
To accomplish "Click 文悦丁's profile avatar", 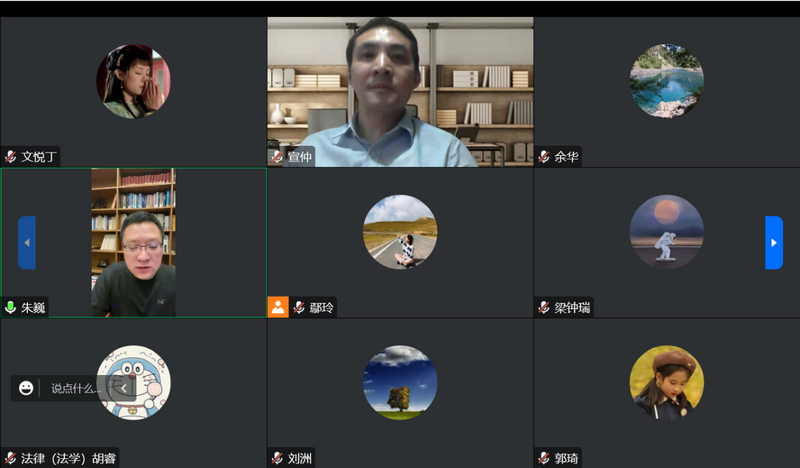I will tap(133, 81).
